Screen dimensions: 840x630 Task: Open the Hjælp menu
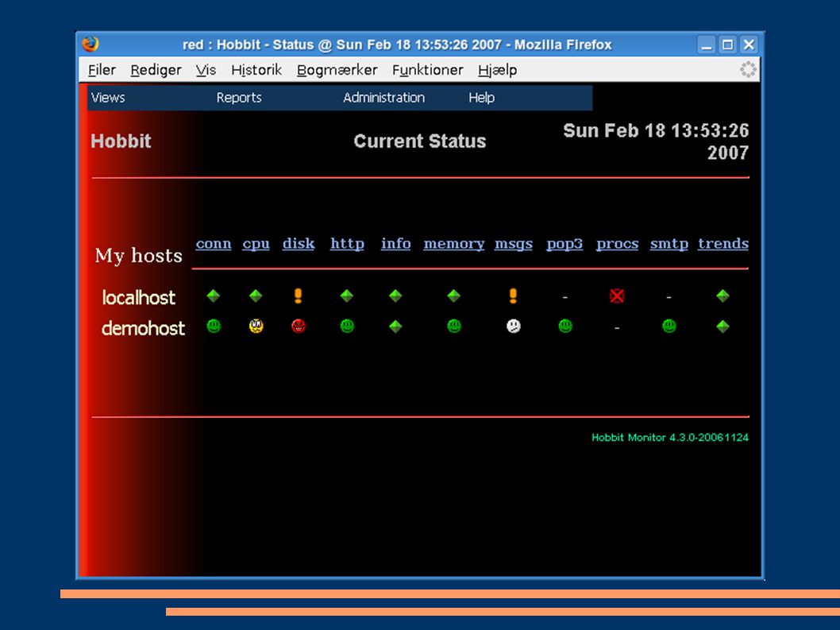pos(498,70)
